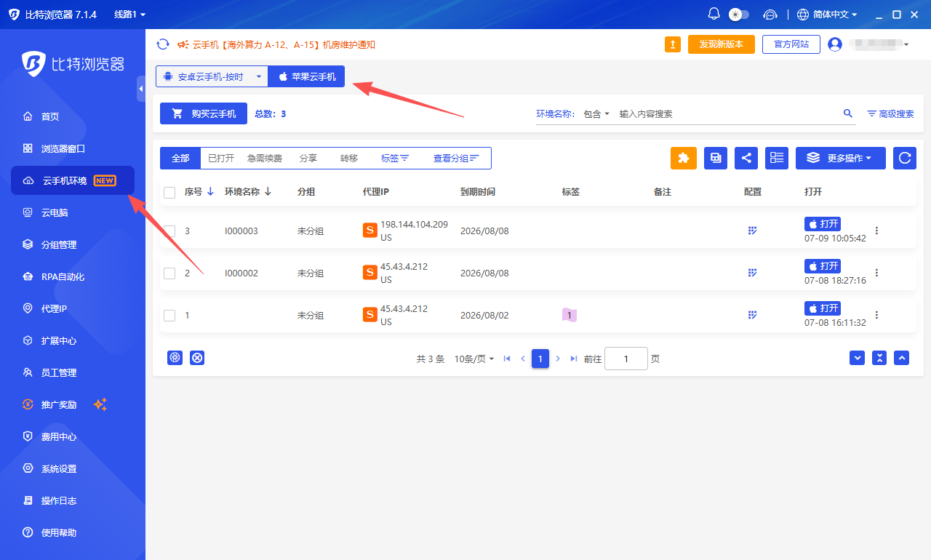931x560 pixels.
Task: Click the blue save disk icon
Action: click(716, 158)
